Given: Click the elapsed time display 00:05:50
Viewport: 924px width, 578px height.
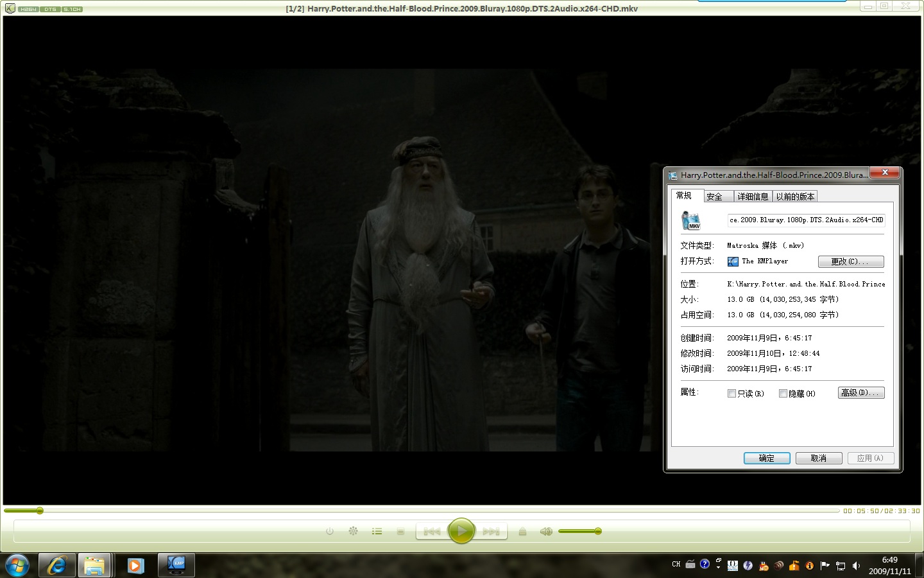Looking at the screenshot, I should pyautogui.click(x=861, y=511).
